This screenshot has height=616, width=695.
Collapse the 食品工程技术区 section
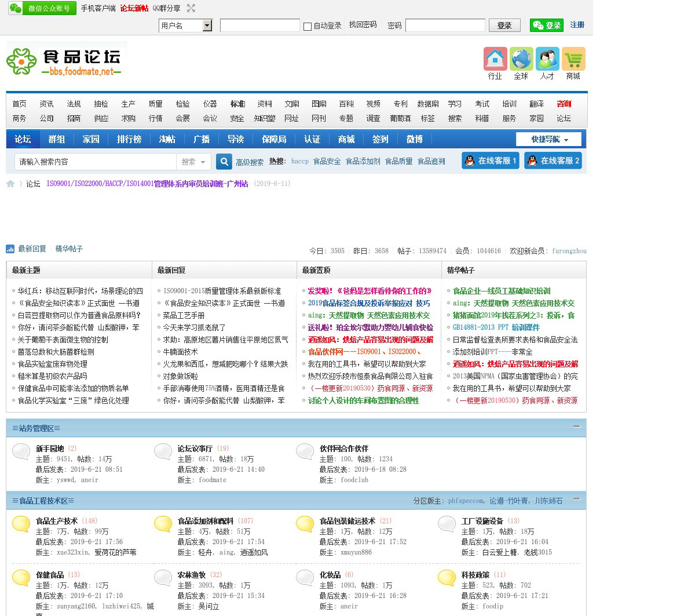point(576,498)
